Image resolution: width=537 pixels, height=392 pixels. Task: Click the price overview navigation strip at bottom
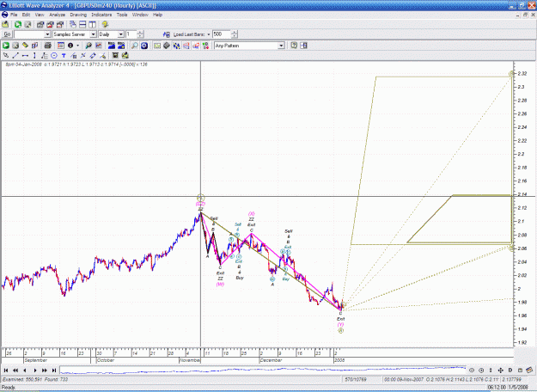(x=263, y=370)
